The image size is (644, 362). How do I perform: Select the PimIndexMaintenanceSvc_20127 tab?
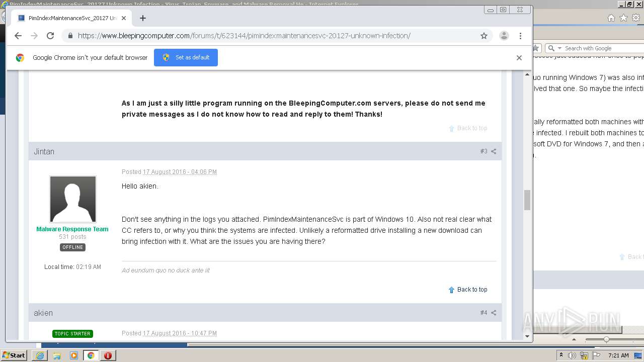[72, 18]
